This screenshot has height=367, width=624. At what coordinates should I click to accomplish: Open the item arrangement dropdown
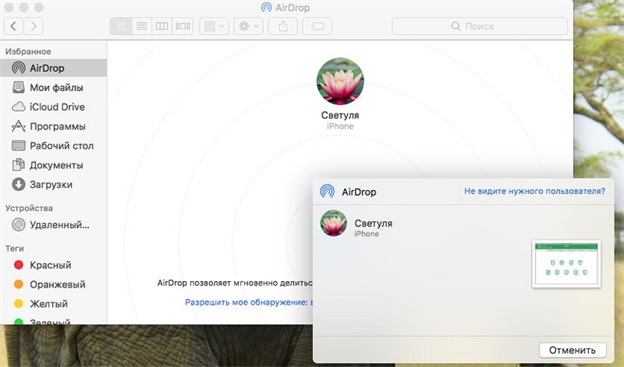tap(214, 26)
